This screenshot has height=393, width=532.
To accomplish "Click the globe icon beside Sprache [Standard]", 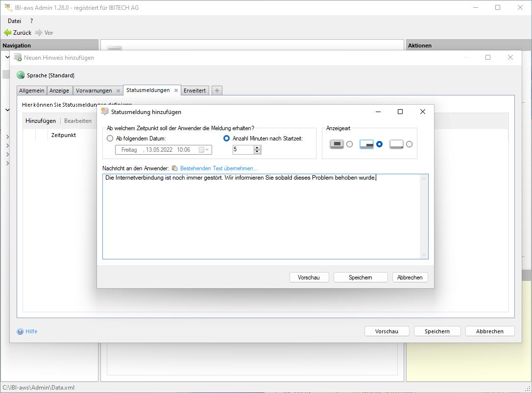I will click(21, 75).
